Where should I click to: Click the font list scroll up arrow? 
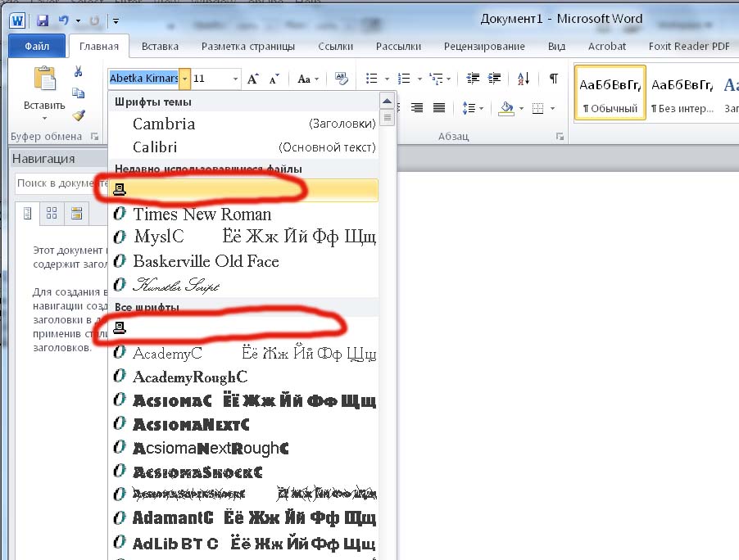pos(387,101)
